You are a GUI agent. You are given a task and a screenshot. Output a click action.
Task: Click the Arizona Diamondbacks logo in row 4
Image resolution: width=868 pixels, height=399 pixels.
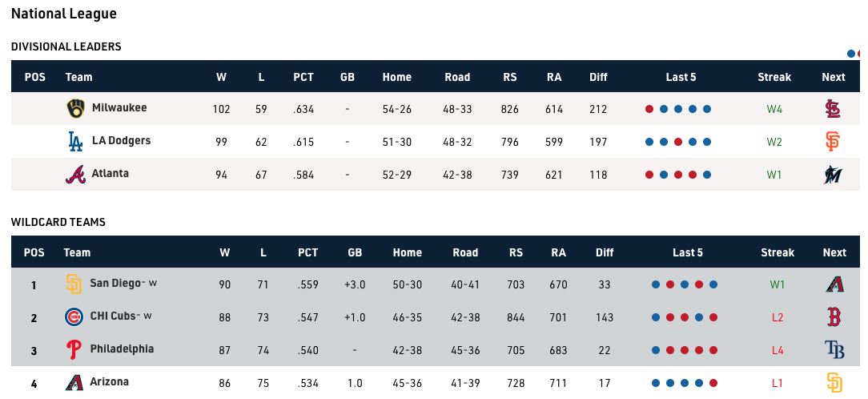click(74, 382)
